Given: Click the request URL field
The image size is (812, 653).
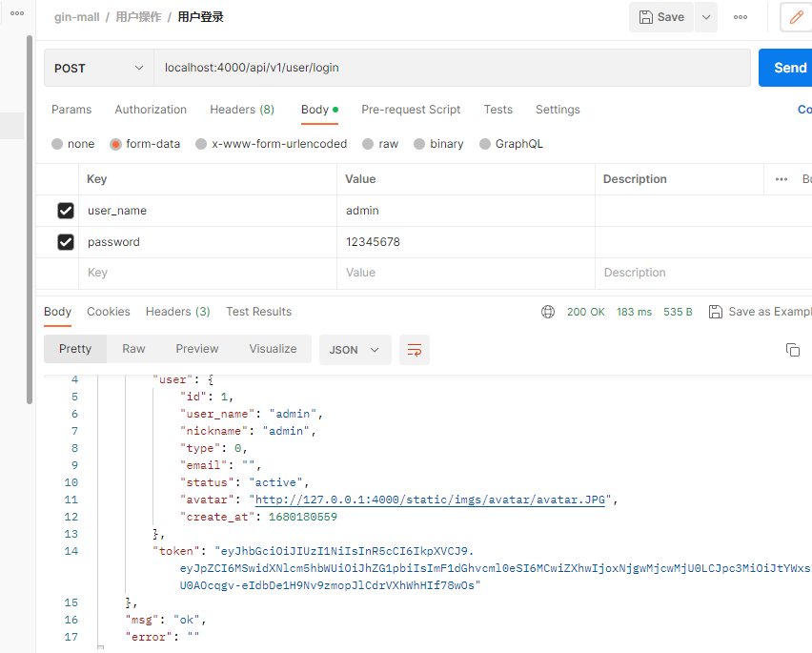Looking at the screenshot, I should [x=452, y=68].
